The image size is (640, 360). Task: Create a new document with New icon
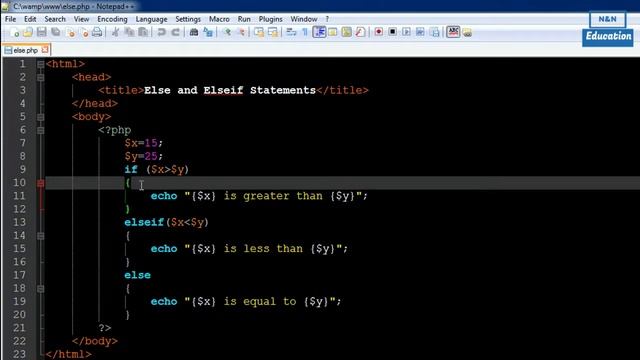[x=15, y=32]
